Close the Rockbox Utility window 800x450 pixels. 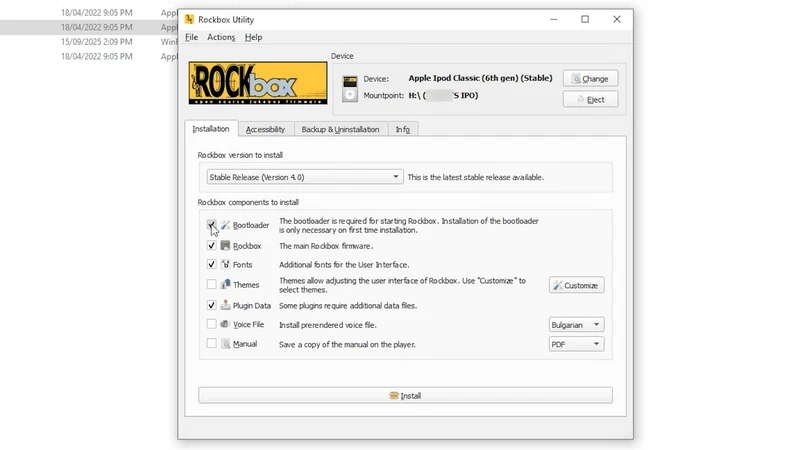(x=617, y=19)
